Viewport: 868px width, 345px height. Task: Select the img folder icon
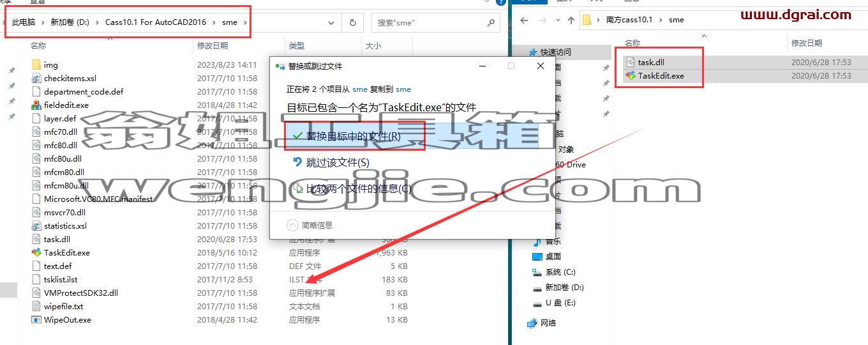click(36, 65)
